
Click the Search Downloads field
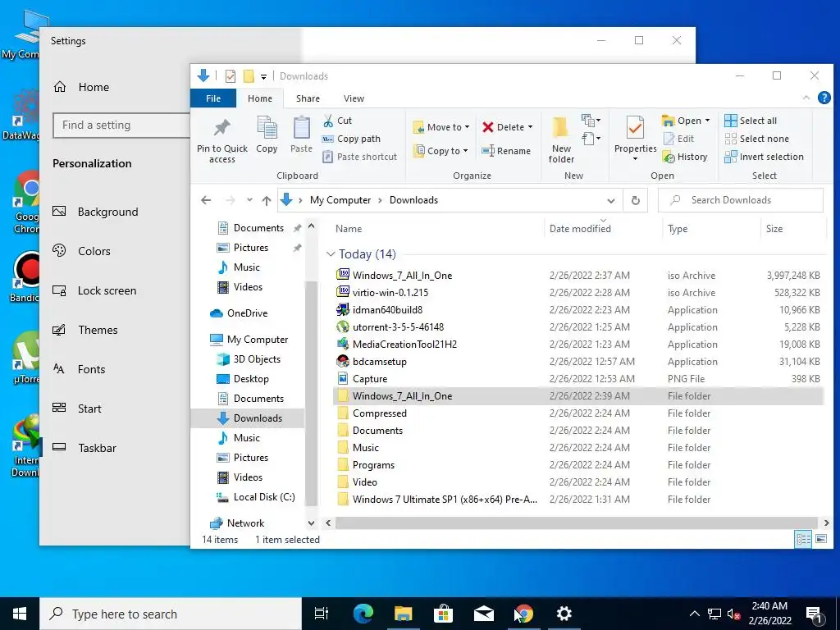741,200
